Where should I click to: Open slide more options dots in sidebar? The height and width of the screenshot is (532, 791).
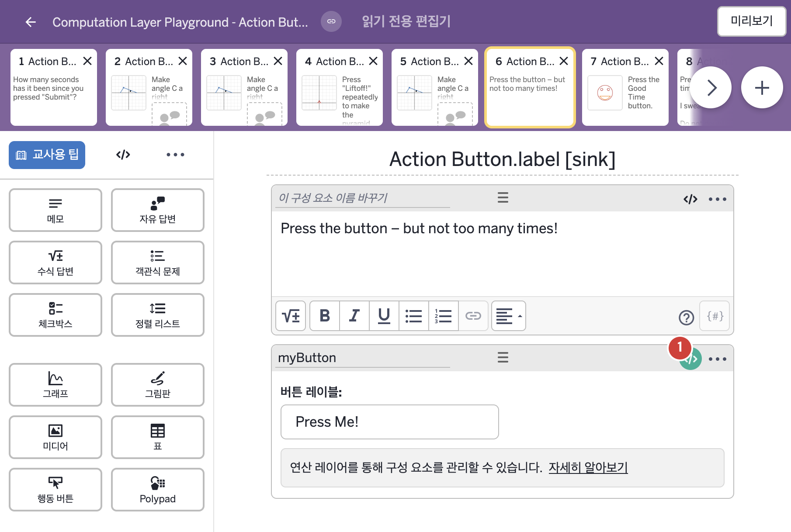pos(175,155)
